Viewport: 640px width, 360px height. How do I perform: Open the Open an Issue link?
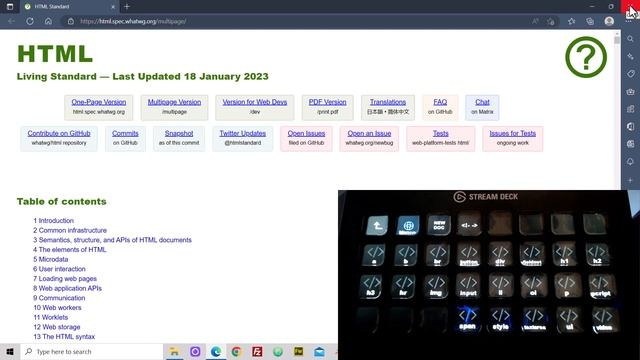coord(369,133)
